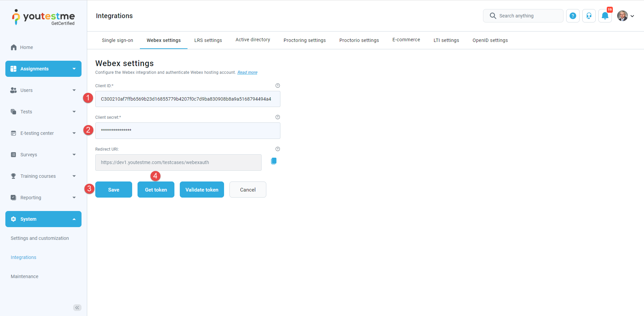Copy the Redirect URI to clipboard

click(274, 161)
